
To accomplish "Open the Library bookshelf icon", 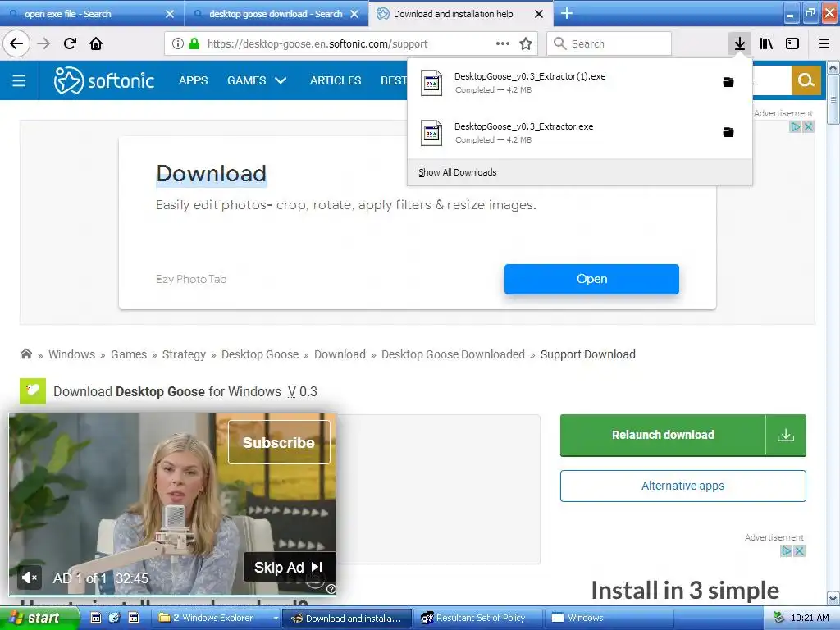I will click(766, 43).
